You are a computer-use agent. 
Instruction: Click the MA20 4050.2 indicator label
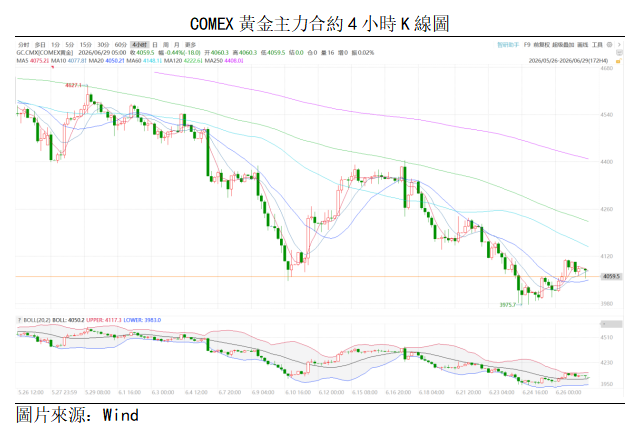pyautogui.click(x=107, y=60)
